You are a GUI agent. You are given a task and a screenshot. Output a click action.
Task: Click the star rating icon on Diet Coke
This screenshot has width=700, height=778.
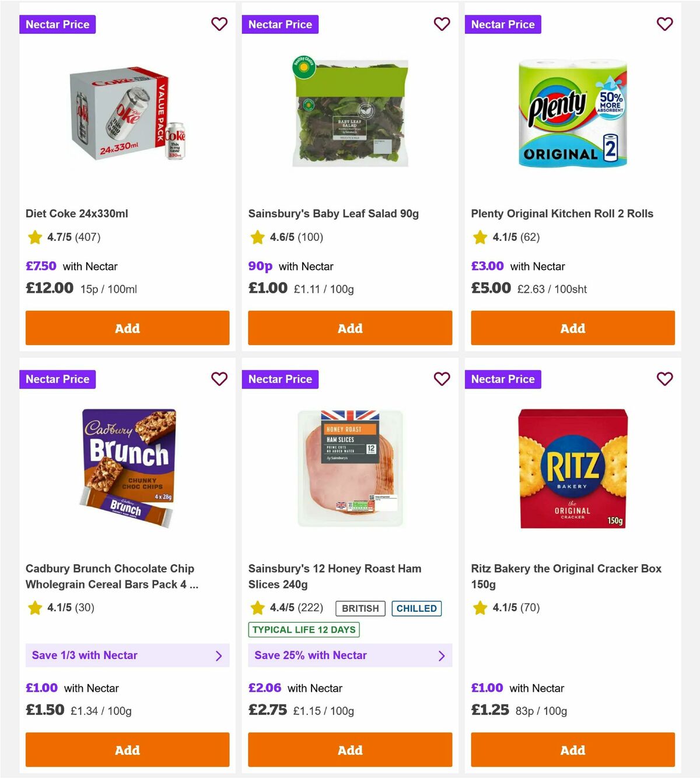pyautogui.click(x=34, y=237)
